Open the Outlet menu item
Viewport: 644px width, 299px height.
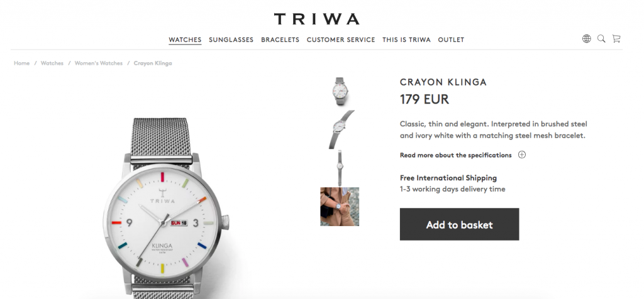pos(451,40)
